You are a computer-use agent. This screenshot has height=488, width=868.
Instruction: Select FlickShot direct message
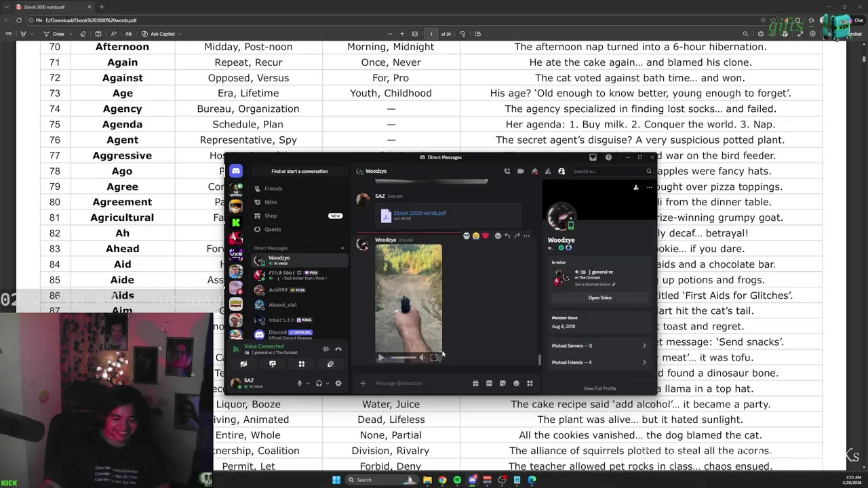(x=299, y=274)
